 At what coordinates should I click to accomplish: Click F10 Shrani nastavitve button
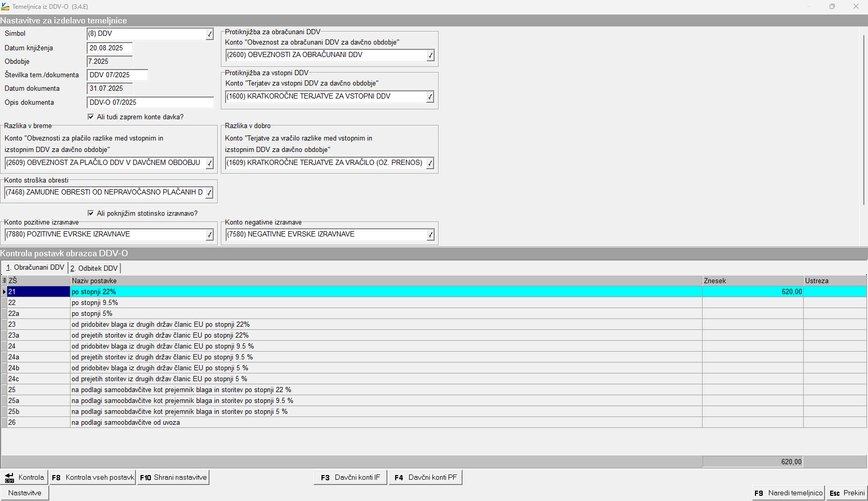pyautogui.click(x=173, y=478)
